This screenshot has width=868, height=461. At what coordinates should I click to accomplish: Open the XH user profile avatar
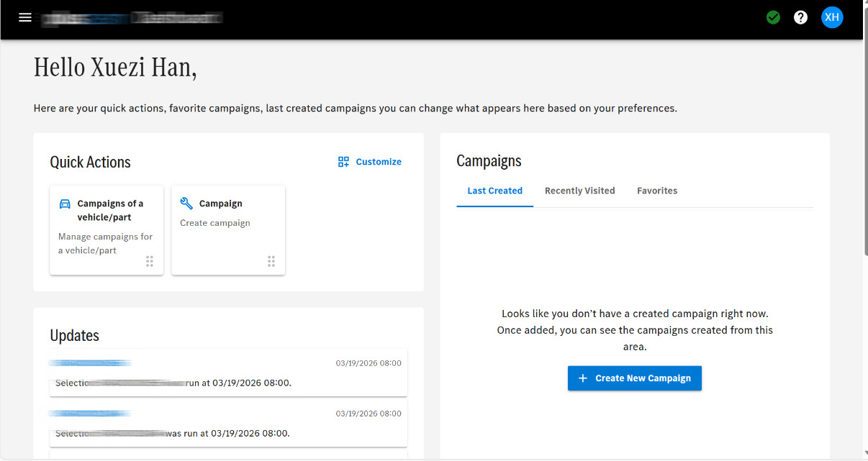click(832, 17)
